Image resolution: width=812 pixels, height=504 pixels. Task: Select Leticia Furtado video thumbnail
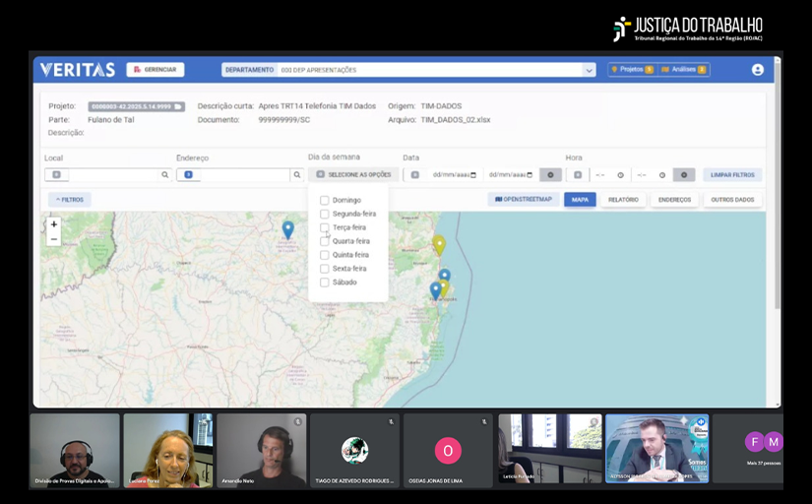point(550,449)
